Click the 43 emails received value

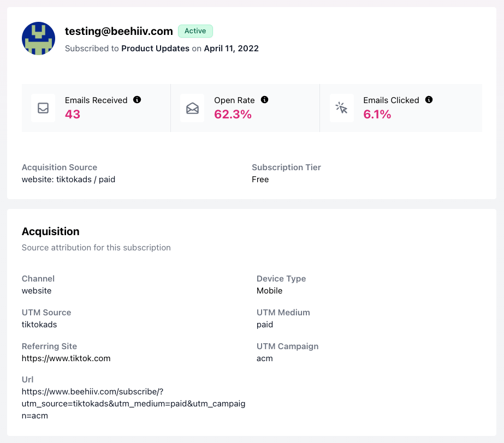(x=73, y=115)
